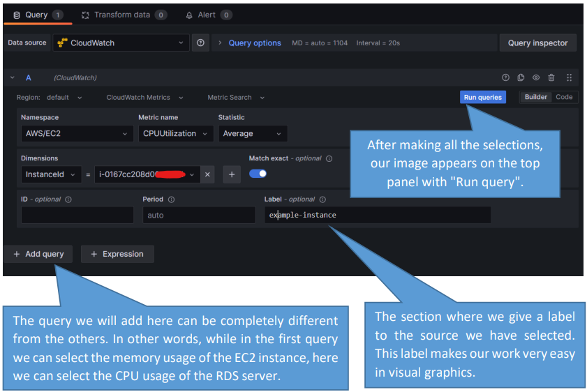Toggle the Match exact switch
Viewport: 587px width, 392px height.
point(258,174)
